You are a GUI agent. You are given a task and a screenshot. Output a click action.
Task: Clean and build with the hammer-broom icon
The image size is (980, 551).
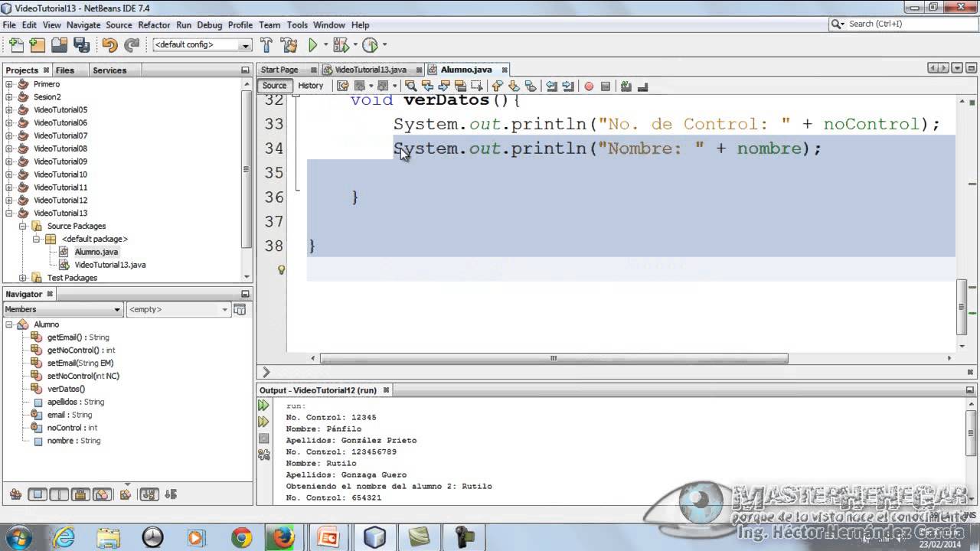tap(289, 45)
